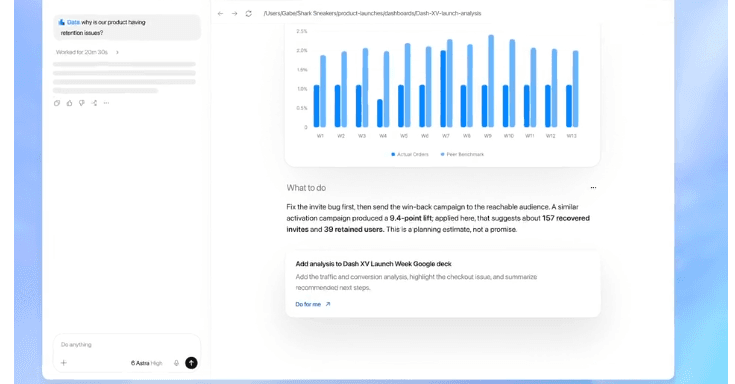The height and width of the screenshot is (384, 735).
Task: Click the 'Do for me' link
Action: [308, 304]
